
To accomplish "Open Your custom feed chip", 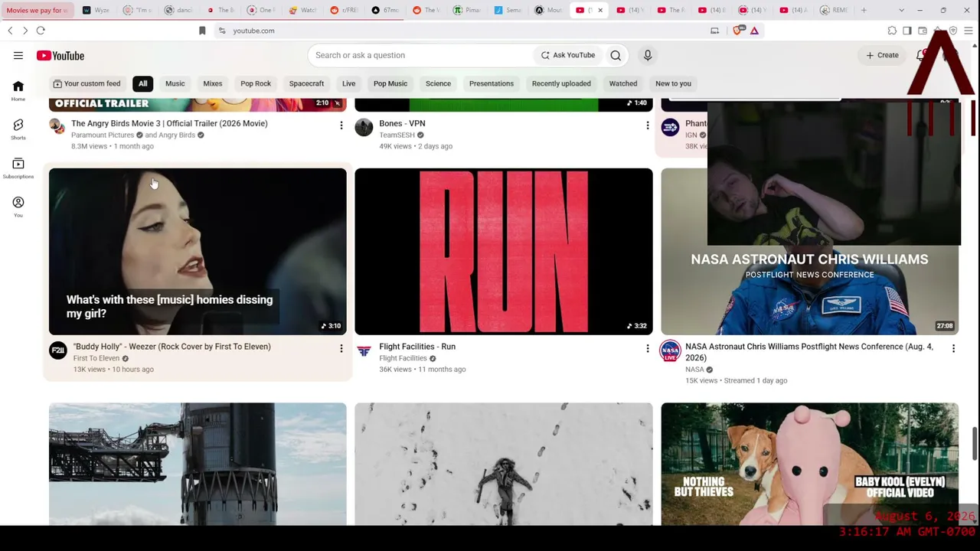I will click(x=87, y=83).
